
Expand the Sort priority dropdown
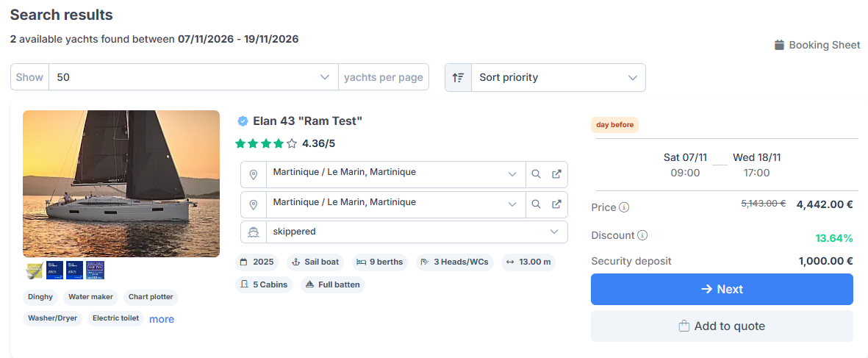click(558, 77)
